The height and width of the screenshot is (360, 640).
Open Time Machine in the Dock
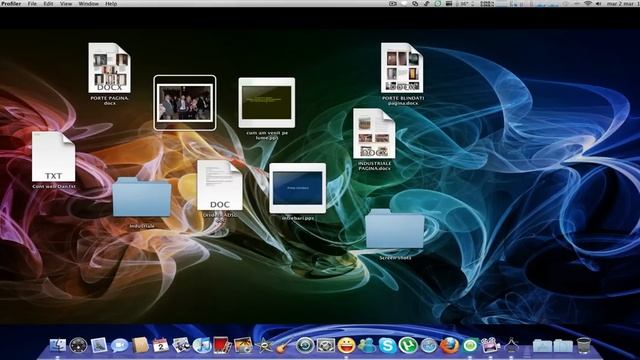[x=305, y=346]
